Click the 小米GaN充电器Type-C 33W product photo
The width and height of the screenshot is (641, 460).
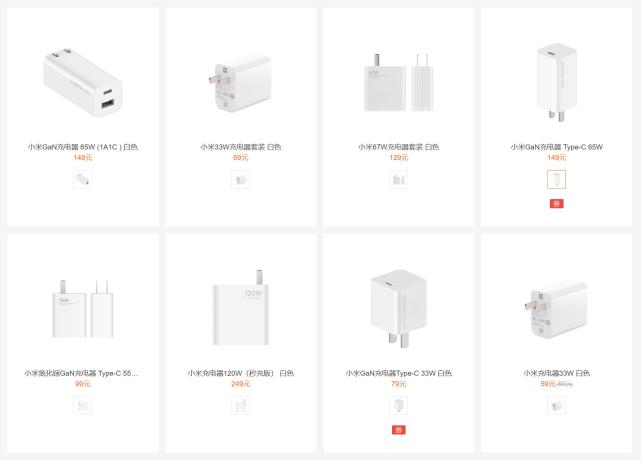point(399,309)
